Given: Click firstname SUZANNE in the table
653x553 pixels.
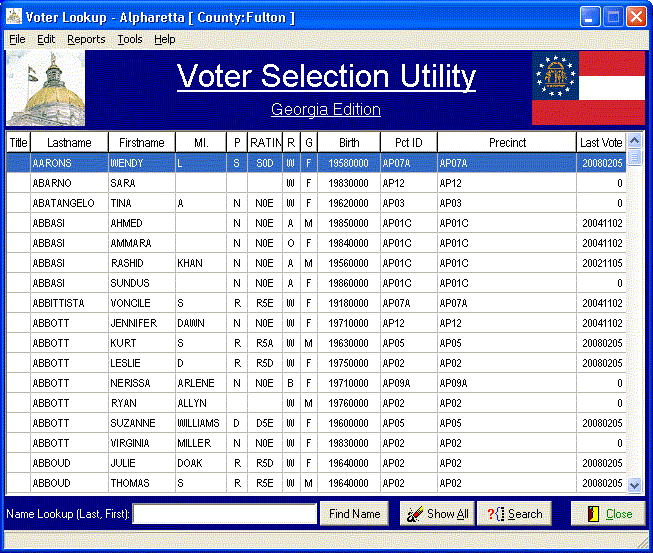Looking at the screenshot, I should (x=142, y=423).
